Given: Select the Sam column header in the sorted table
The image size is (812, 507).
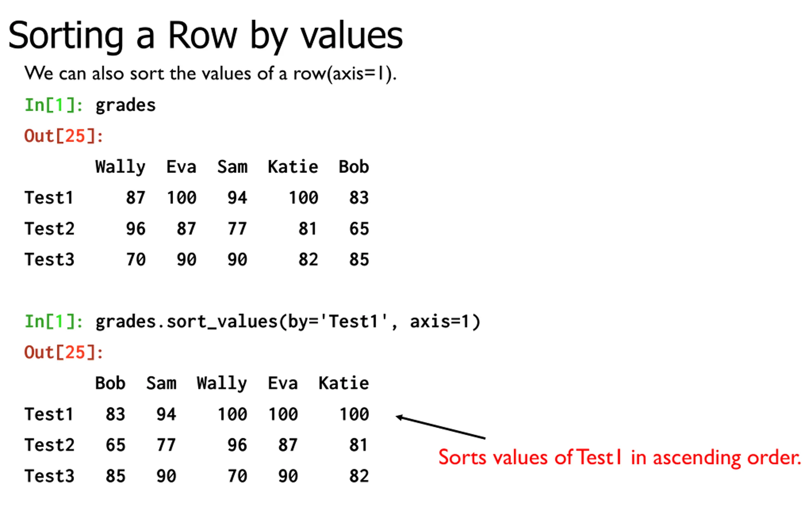Looking at the screenshot, I should (x=161, y=383).
